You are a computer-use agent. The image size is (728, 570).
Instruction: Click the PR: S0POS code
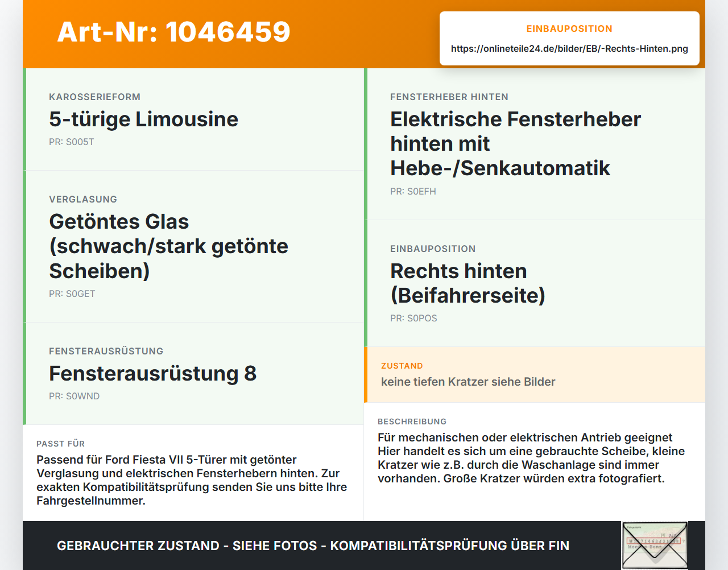click(413, 319)
